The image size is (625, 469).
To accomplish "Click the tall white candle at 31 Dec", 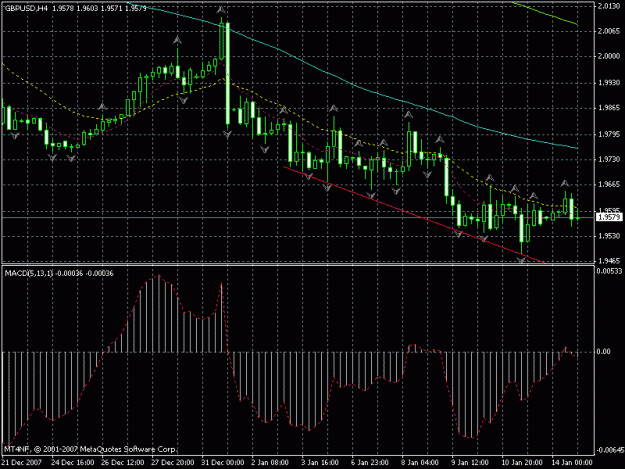I will (228, 74).
